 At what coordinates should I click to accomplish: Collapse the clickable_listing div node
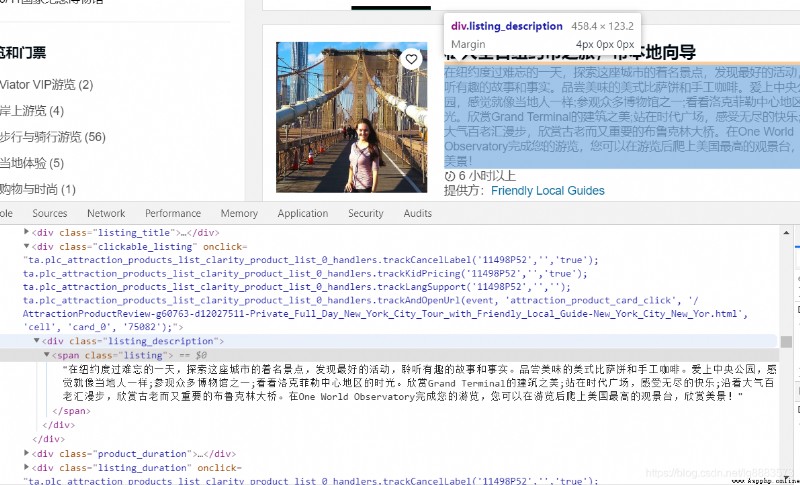coord(27,246)
